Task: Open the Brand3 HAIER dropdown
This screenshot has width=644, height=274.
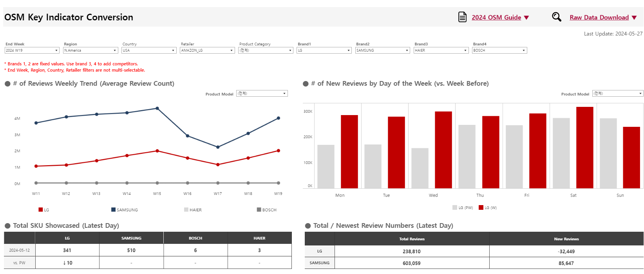Action: [x=465, y=50]
